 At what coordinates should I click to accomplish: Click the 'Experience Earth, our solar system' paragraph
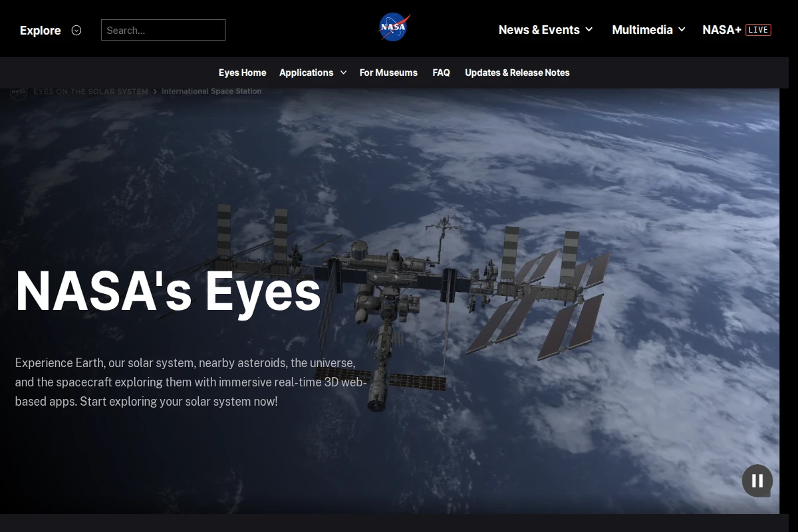[191, 382]
